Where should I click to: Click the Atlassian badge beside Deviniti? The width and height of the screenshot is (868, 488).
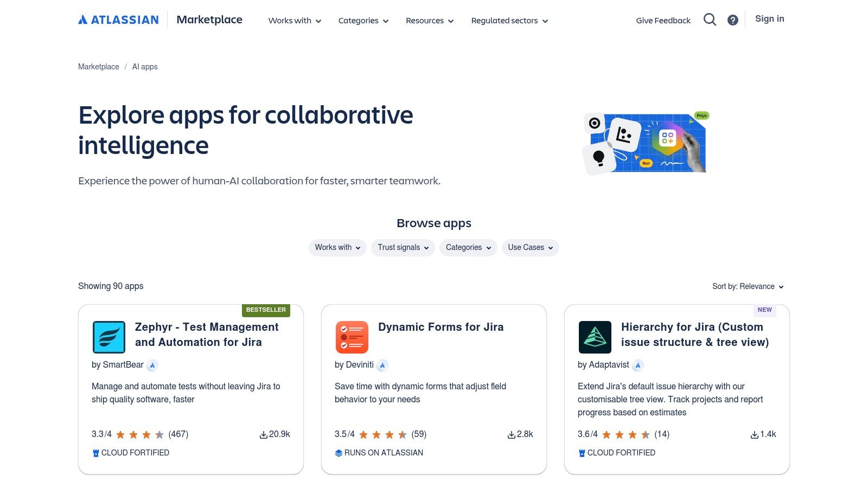point(383,365)
